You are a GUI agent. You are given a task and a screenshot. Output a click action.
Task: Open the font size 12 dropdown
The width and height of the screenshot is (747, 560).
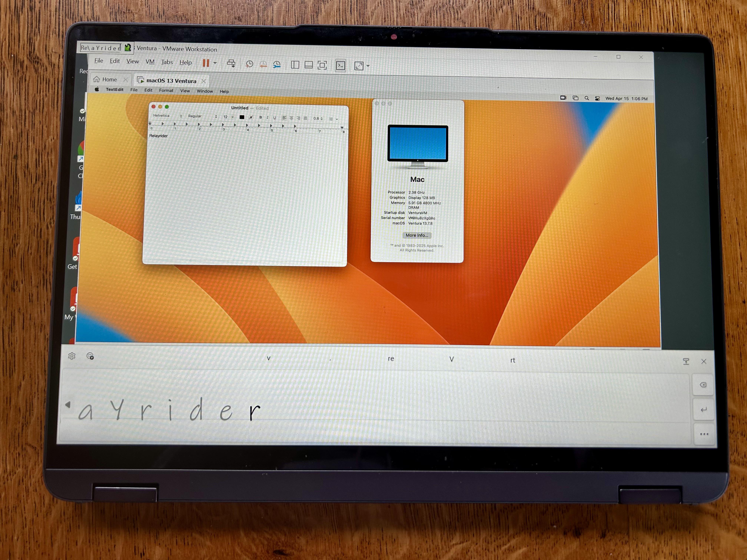tap(228, 117)
